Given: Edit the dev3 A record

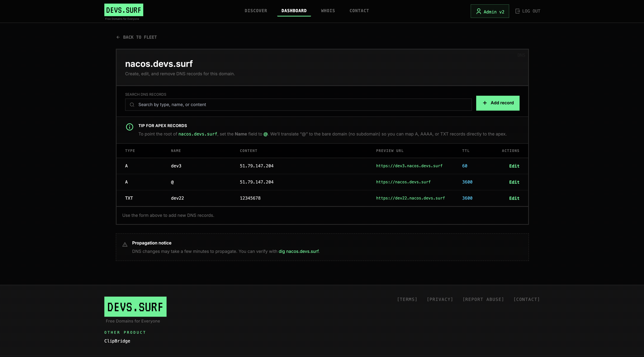Looking at the screenshot, I should tap(514, 166).
